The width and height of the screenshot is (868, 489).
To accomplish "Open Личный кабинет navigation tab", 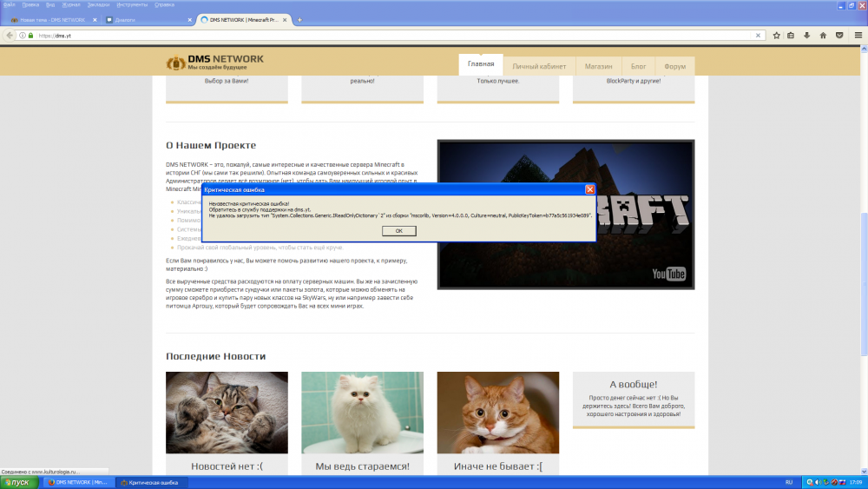I will tap(538, 66).
